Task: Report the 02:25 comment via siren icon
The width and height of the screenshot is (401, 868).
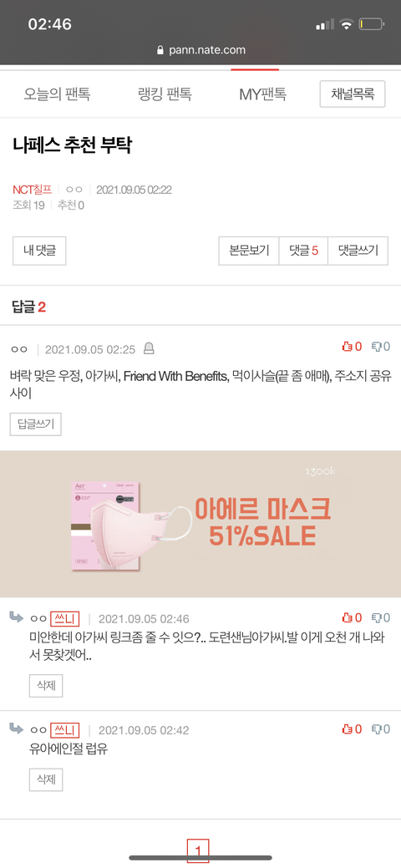Action: tap(149, 348)
